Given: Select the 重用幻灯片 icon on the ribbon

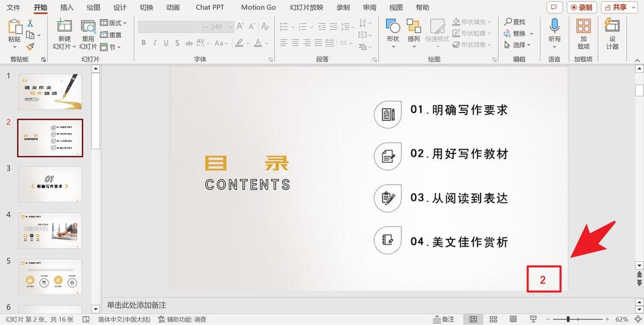Looking at the screenshot, I should pos(88,30).
